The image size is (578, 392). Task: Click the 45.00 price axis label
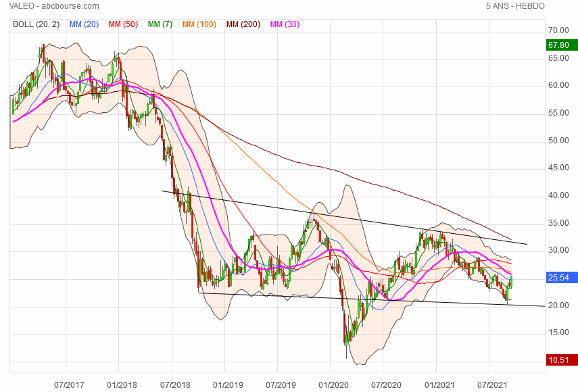[x=558, y=168]
